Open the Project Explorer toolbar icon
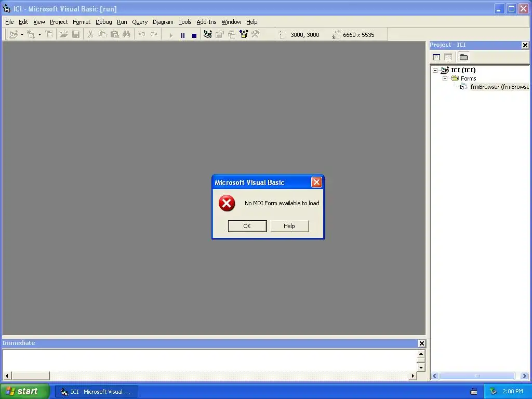Viewport: 532px width, 399px height. pyautogui.click(x=208, y=34)
